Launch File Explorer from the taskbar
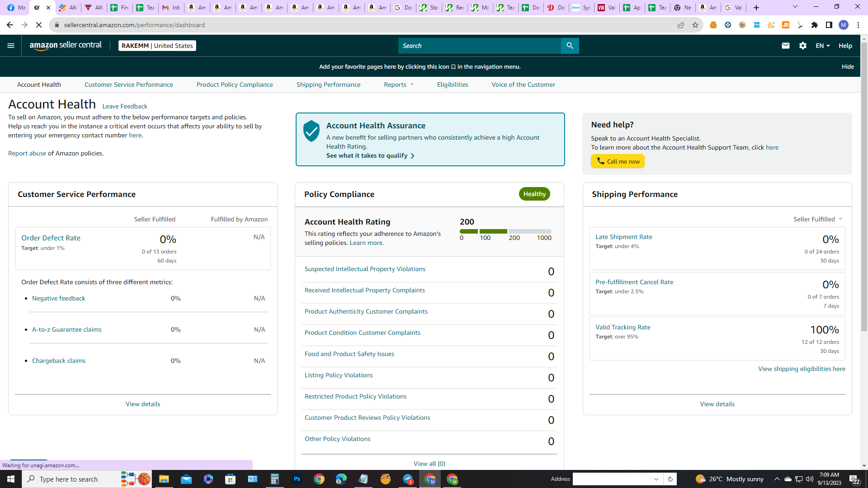The image size is (868, 488). click(164, 479)
